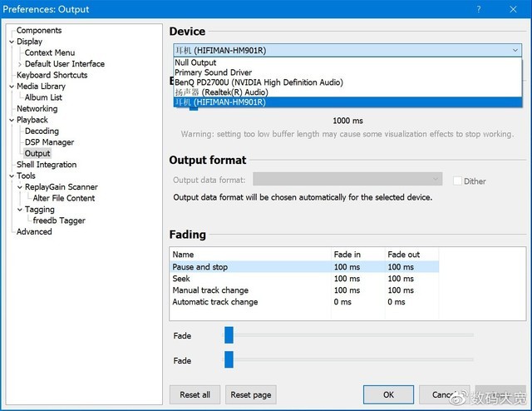The height and width of the screenshot is (411, 532).
Task: Select Null Output from device list
Action: (x=195, y=62)
